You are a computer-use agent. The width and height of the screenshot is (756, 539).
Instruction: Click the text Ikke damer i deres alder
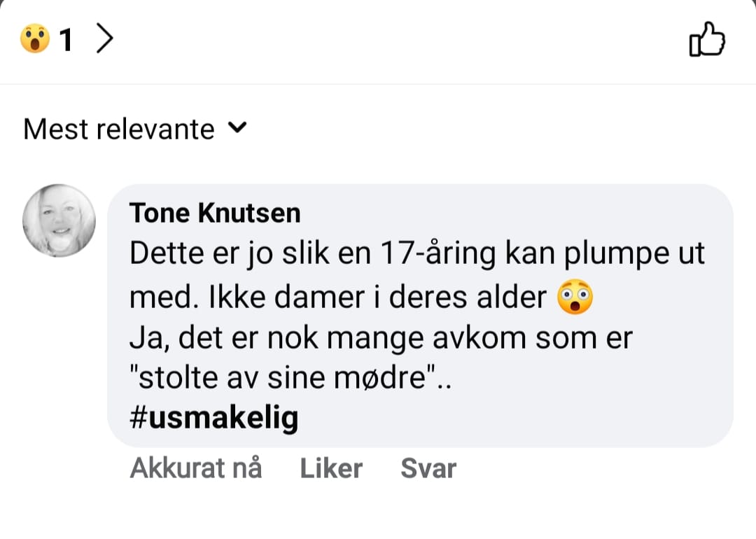tap(377, 297)
